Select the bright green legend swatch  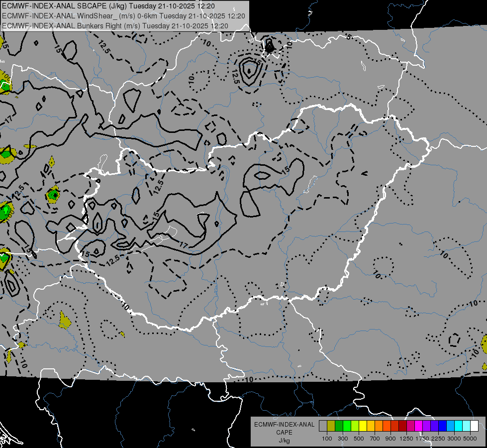(x=347, y=426)
